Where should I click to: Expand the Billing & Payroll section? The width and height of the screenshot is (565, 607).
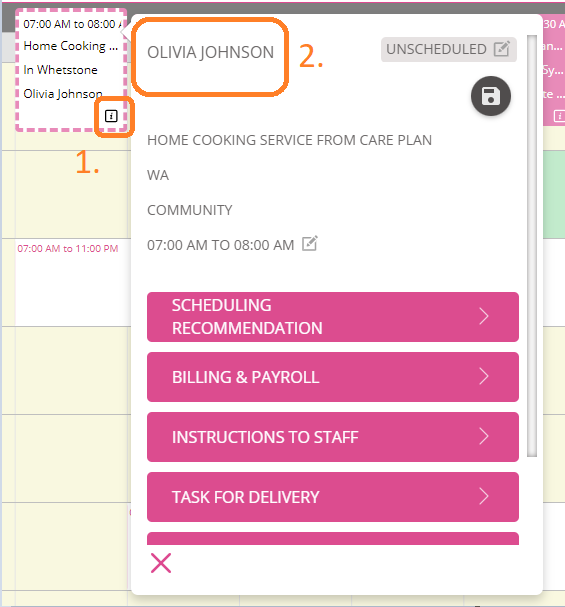[x=333, y=377]
